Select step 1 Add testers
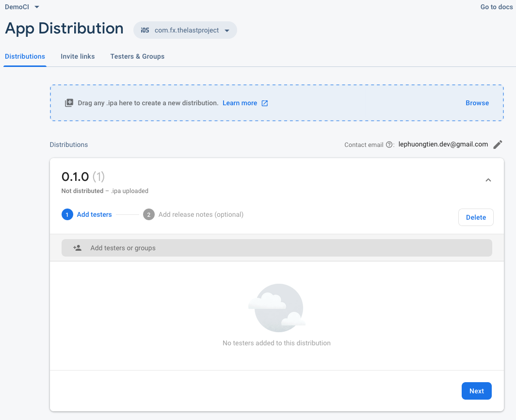This screenshot has height=420, width=516. 87,215
